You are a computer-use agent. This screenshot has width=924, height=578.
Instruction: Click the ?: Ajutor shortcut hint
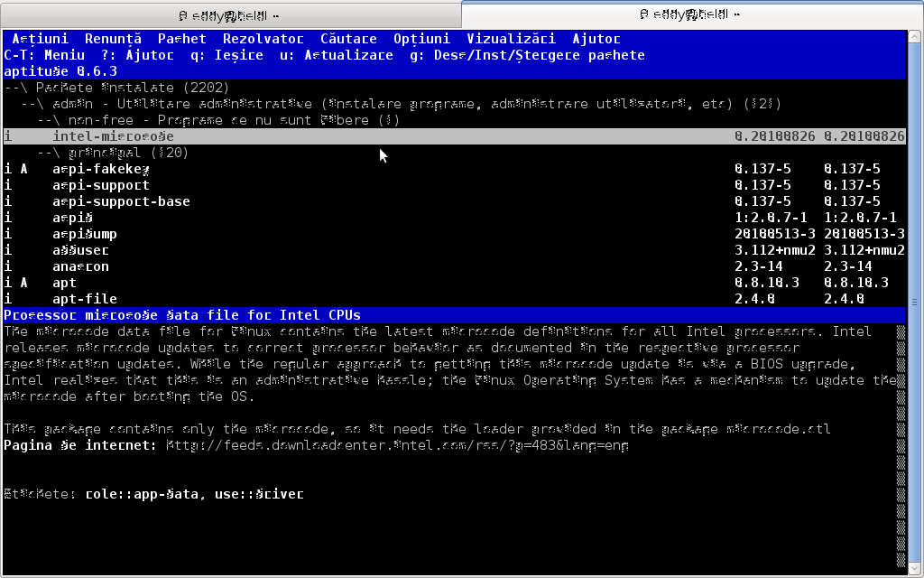click(137, 55)
